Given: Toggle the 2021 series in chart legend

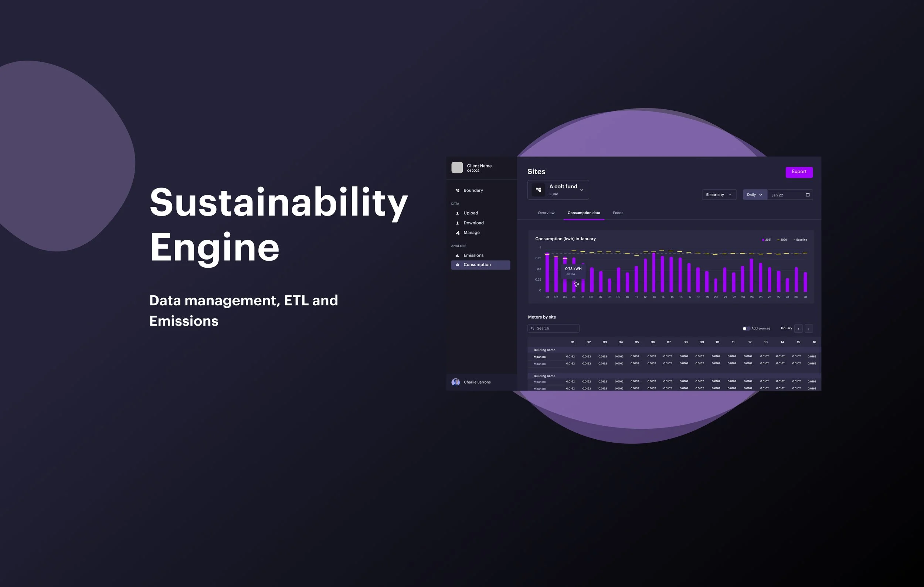Looking at the screenshot, I should point(767,240).
